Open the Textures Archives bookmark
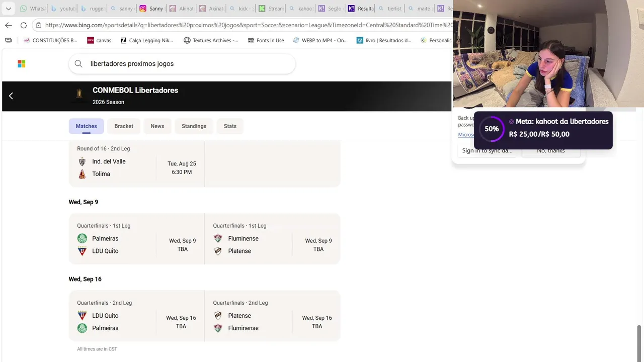 (x=211, y=40)
